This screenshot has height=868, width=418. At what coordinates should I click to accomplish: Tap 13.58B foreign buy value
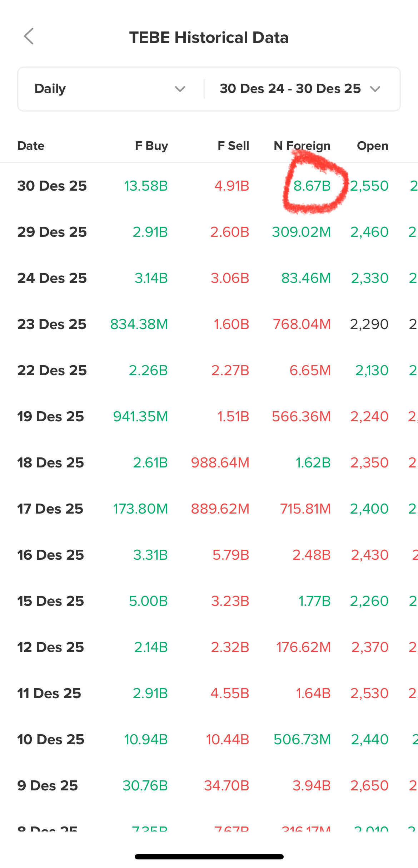(x=146, y=186)
